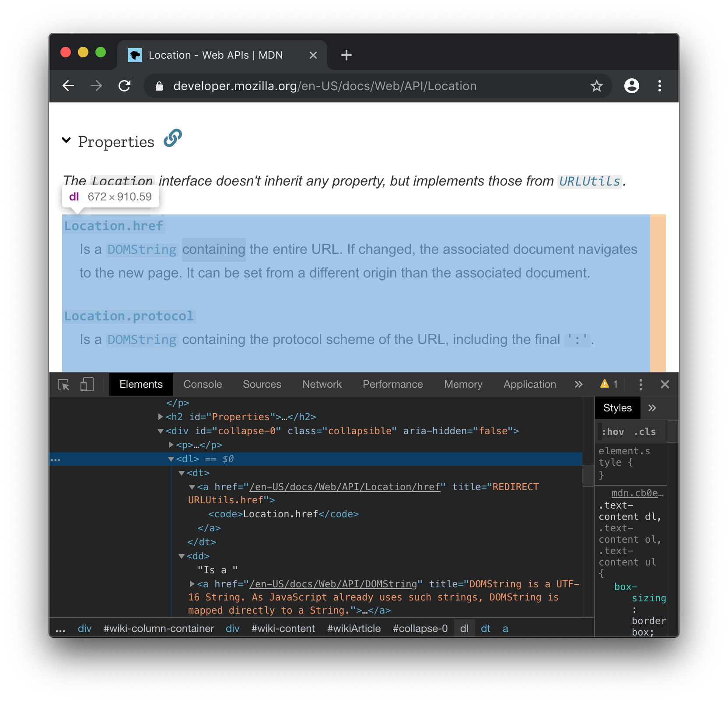This screenshot has width=728, height=702.
Task: Click the code Location.href line in DOM tree
Action: [283, 514]
